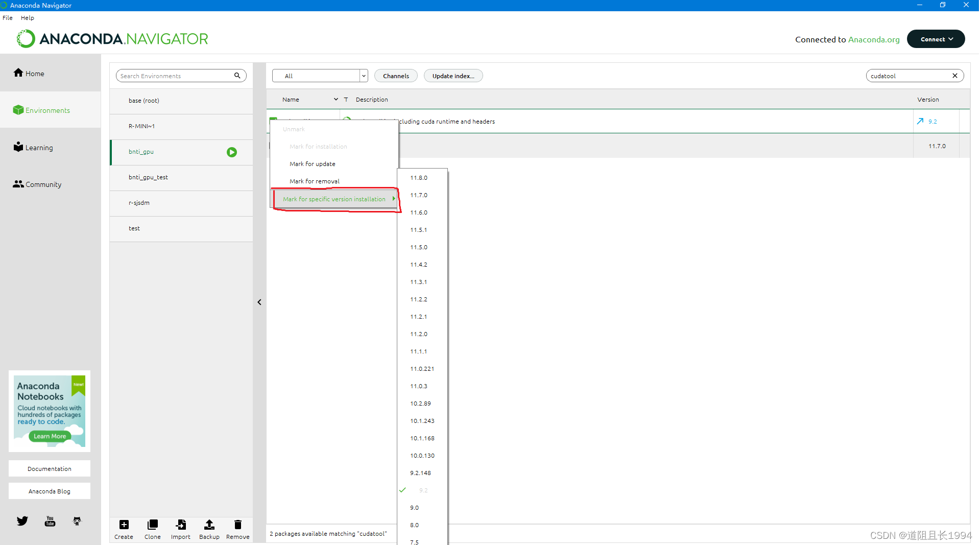Choose version 10.1.243
Screen dimensions: 980x545
(x=422, y=420)
